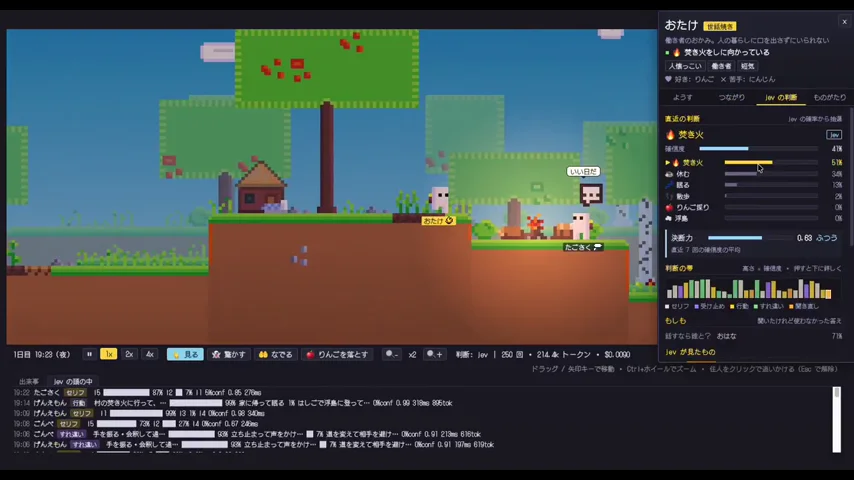Viewport: 854px width, 480px height.
Task: Click the 人懐っこい trait tag
Action: point(685,66)
